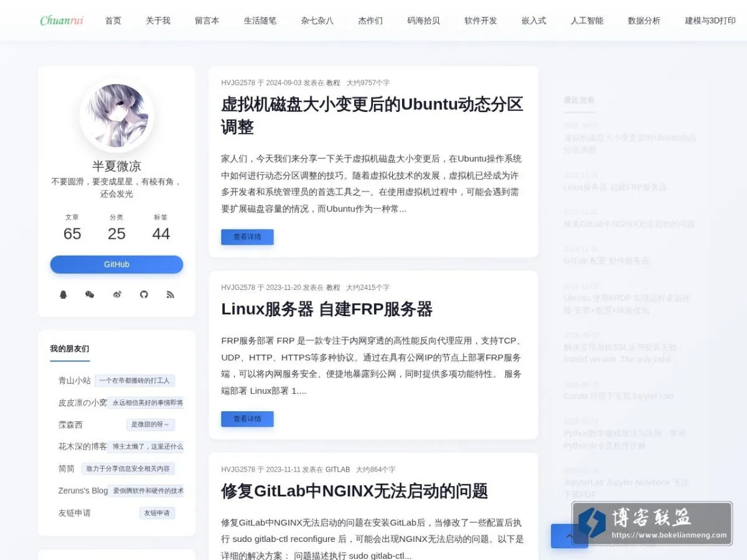Open the 首页 menu item
The height and width of the screenshot is (560, 747).
[x=113, y=21]
